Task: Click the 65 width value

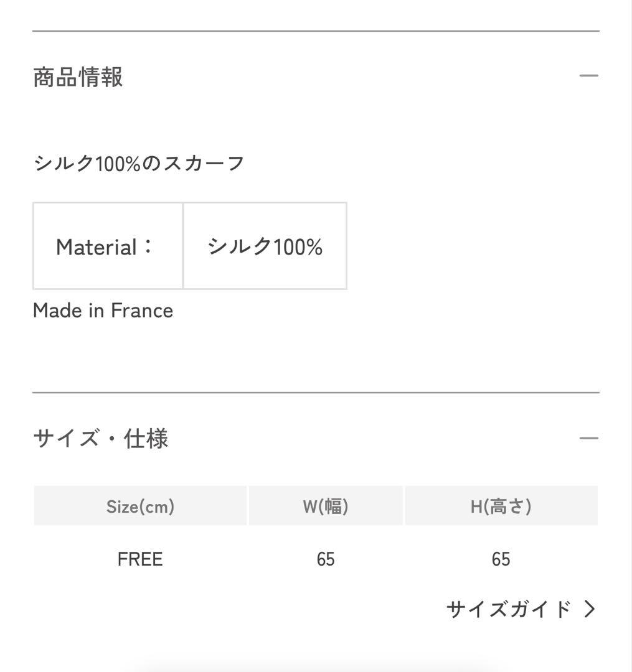Action: point(326,559)
